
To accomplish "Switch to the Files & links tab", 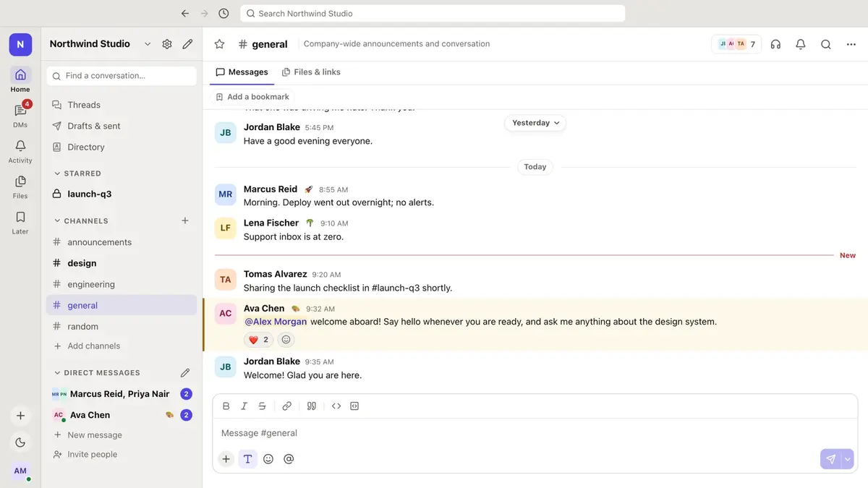I will point(311,72).
